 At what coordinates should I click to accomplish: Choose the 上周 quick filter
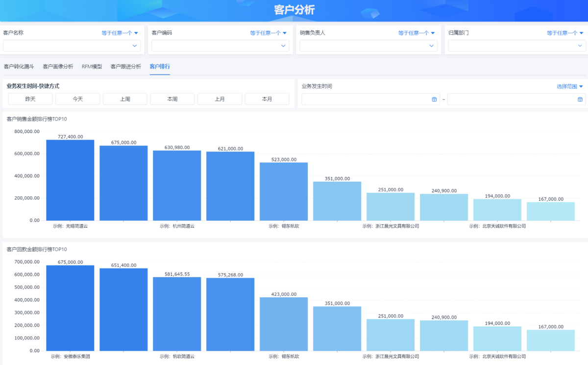point(125,99)
